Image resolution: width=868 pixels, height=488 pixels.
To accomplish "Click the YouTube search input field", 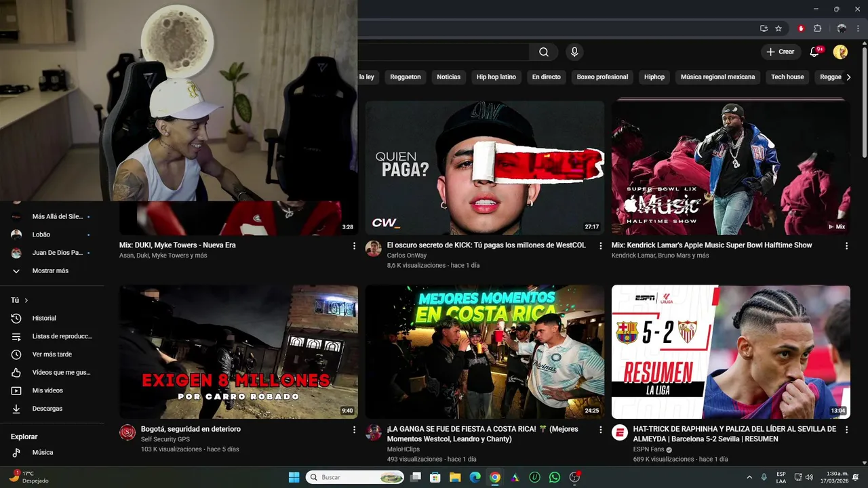I will (443, 52).
